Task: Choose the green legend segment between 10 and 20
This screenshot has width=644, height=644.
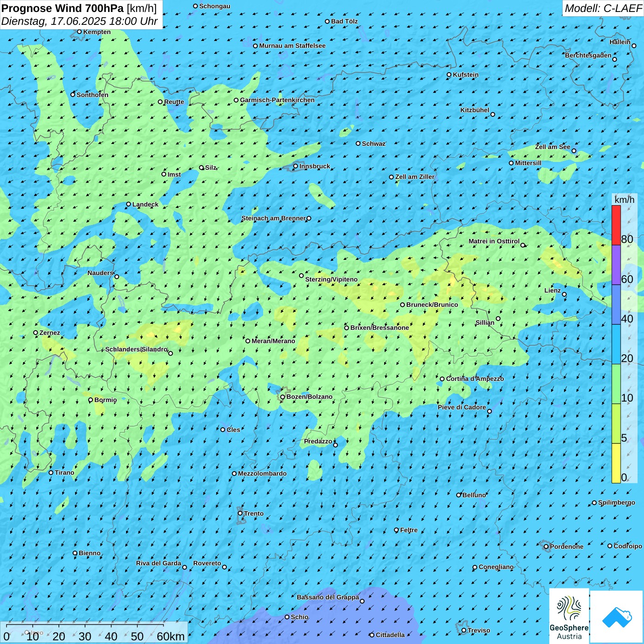Action: 616,384
